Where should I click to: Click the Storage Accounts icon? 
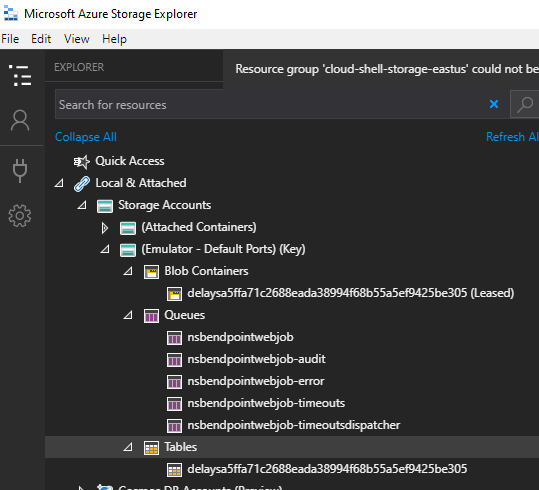(x=105, y=206)
